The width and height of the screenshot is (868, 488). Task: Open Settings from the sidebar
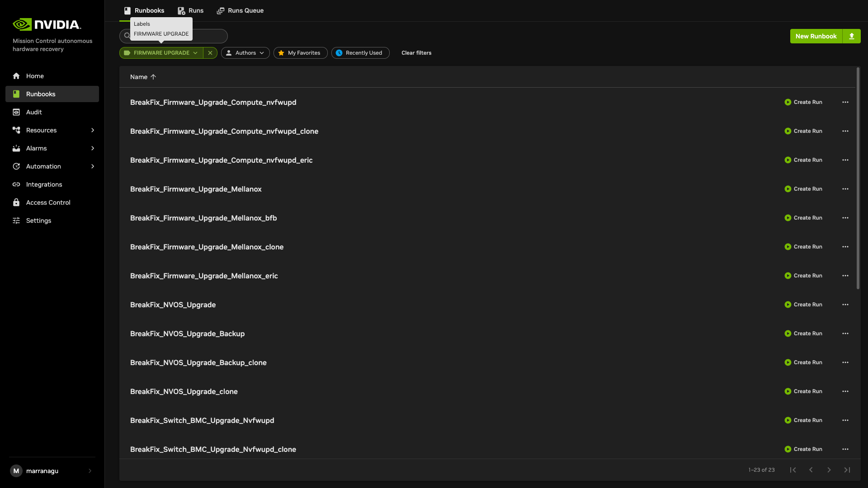click(52, 221)
